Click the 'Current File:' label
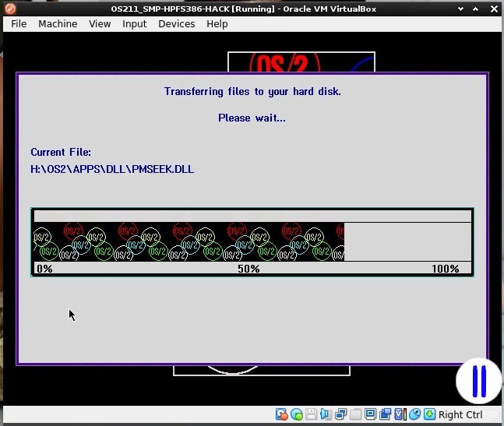504x426 pixels. pos(61,152)
